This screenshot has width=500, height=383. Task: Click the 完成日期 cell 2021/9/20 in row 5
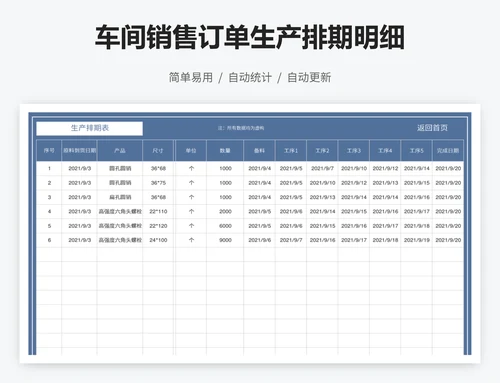click(448, 226)
